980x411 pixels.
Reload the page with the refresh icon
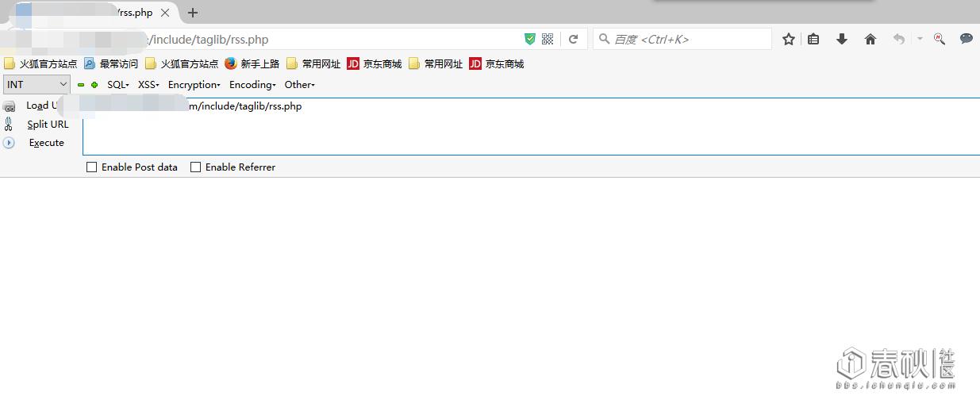(573, 39)
